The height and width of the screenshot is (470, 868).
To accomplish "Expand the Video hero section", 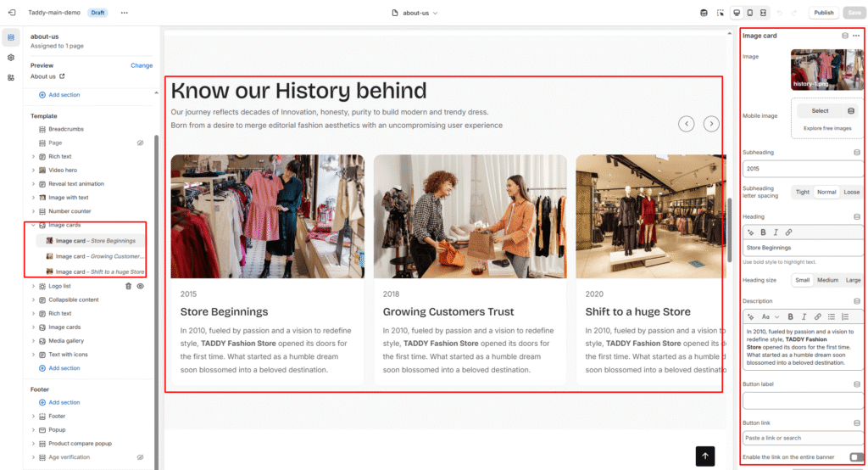I will point(33,170).
